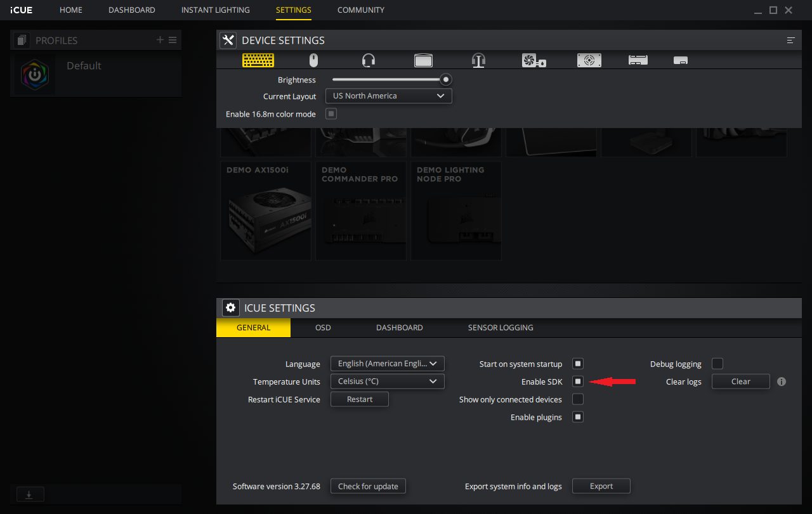Switch to the OSD settings tab
Viewport: 812px width, 514px height.
[x=323, y=328]
